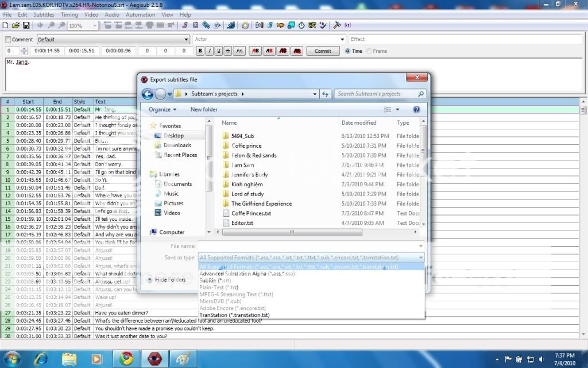
Task: Click the Commit button
Action: tap(323, 51)
